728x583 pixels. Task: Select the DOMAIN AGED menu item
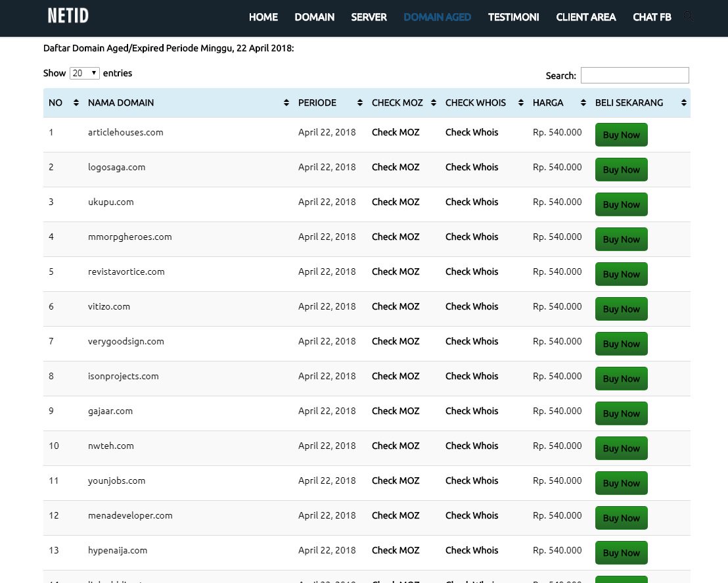[x=438, y=17]
